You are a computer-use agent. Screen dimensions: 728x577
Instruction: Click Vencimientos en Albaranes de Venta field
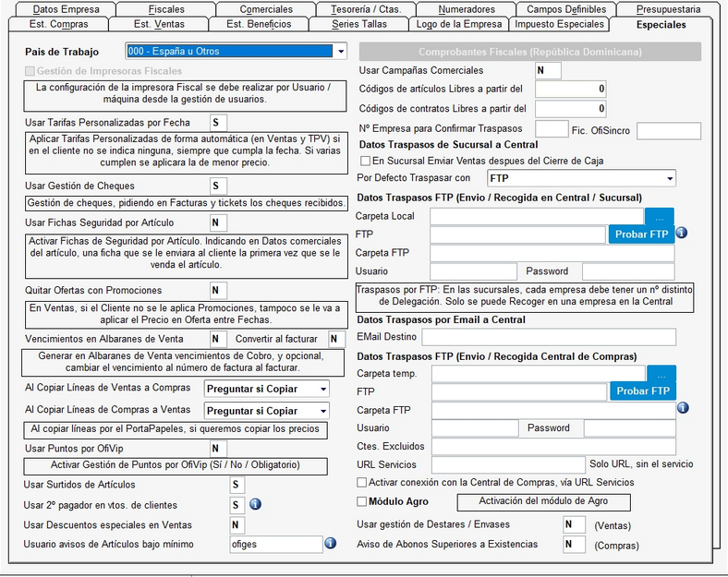click(x=218, y=339)
